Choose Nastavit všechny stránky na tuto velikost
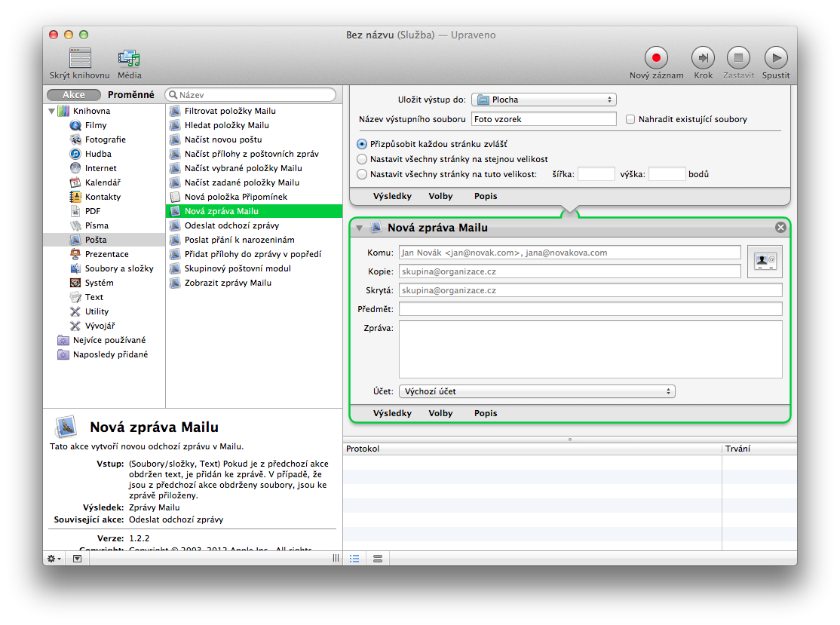 [363, 174]
